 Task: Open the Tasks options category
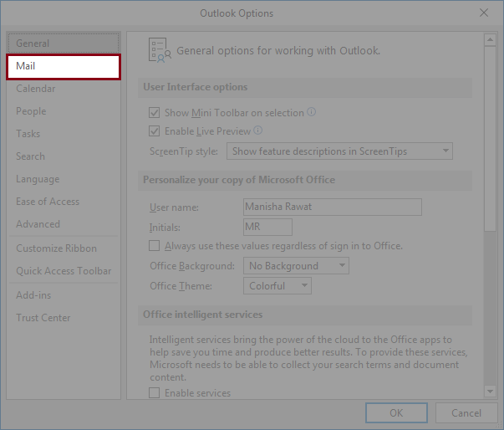(x=64, y=134)
